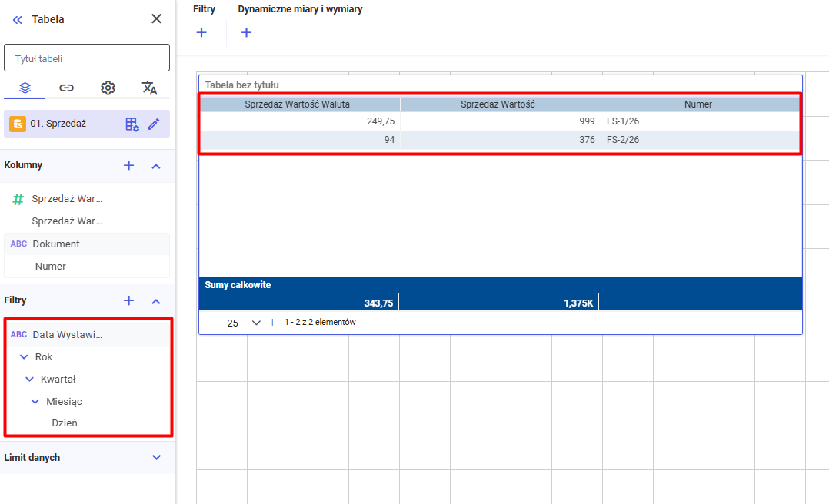Close the Tabela panel
Image resolution: width=829 pixels, height=504 pixels.
coord(156,19)
